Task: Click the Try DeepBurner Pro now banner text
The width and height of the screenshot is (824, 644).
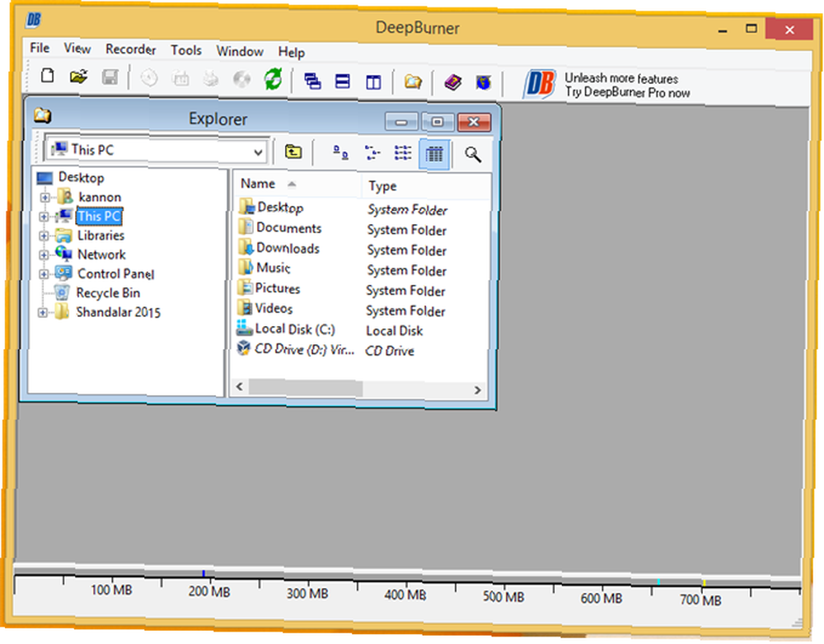Action: click(x=627, y=93)
